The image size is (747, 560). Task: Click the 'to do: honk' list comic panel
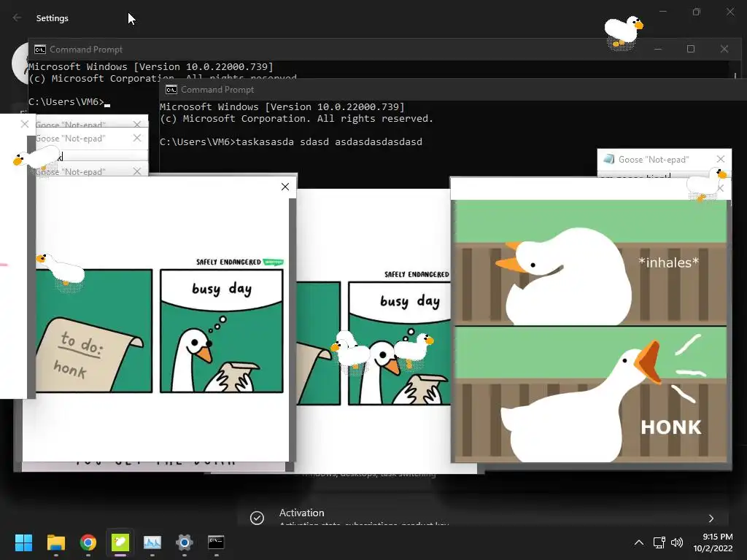coord(94,331)
